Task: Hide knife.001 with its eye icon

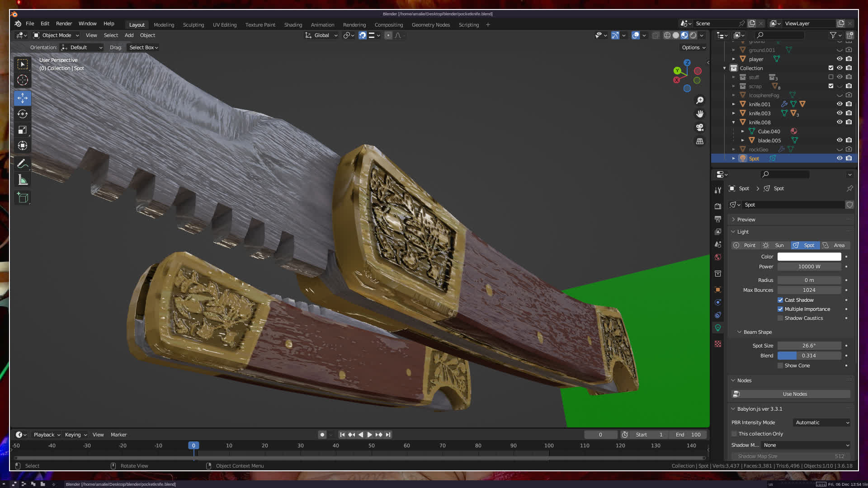Action: (x=840, y=104)
